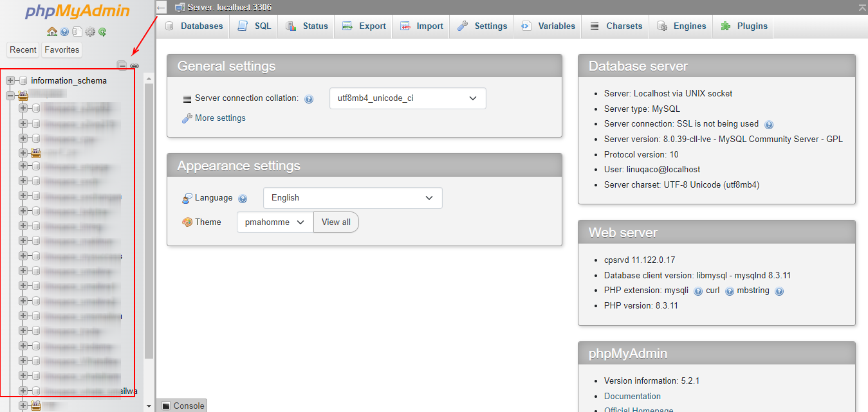Screen dimensions: 868x412
Task: Click 'Server charset: UTF-8 Unicode (utf8mb4)' text
Action: coord(682,185)
